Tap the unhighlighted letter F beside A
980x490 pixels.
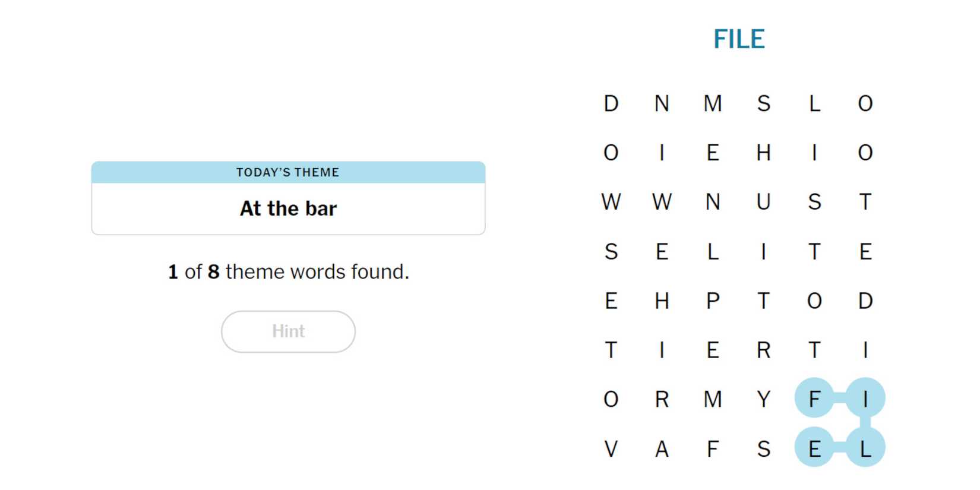(x=713, y=449)
